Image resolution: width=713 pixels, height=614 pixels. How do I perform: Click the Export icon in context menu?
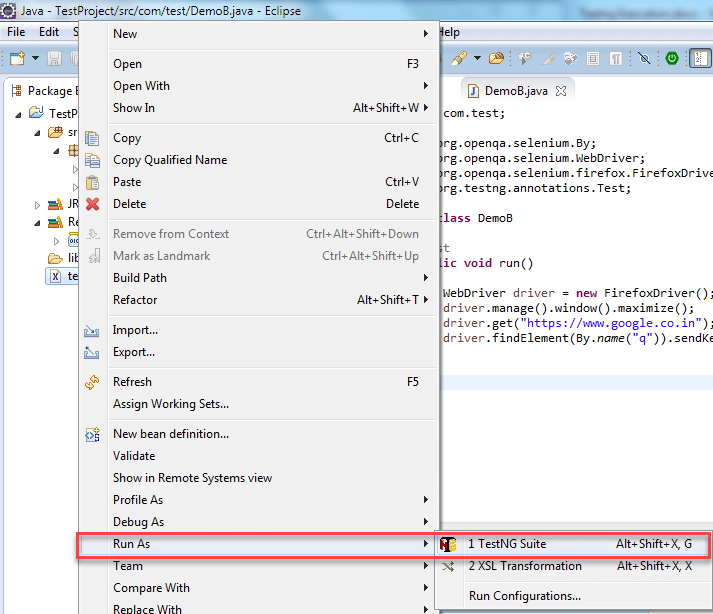coord(93,352)
